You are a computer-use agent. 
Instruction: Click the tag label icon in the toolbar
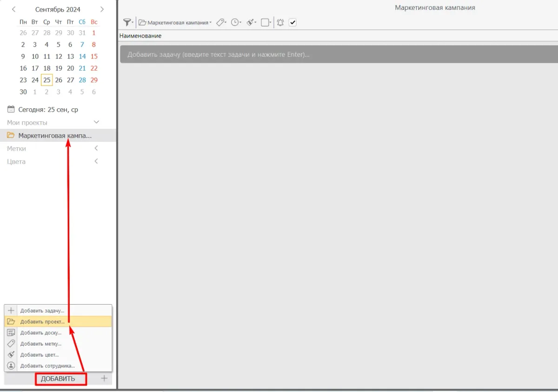click(221, 22)
